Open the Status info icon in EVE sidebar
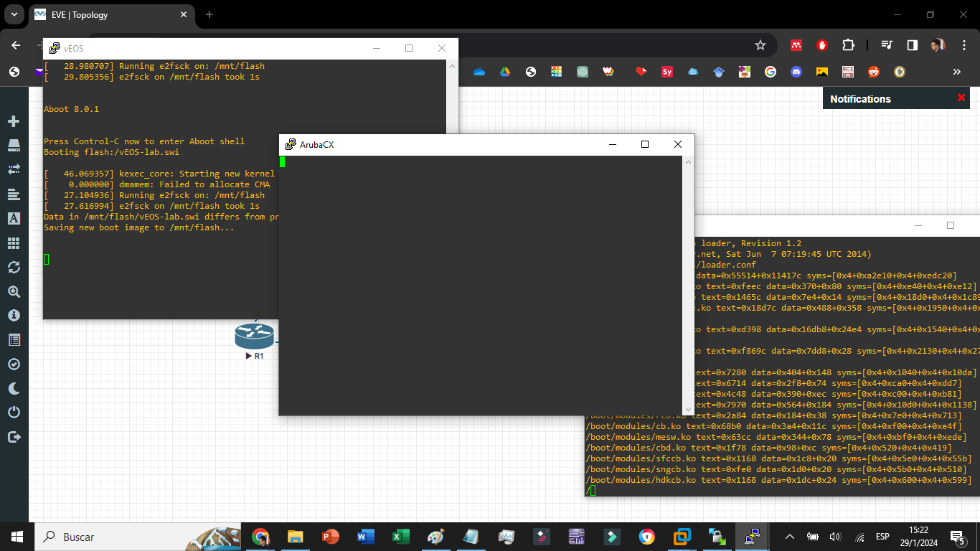This screenshot has width=980, height=551. [x=14, y=316]
